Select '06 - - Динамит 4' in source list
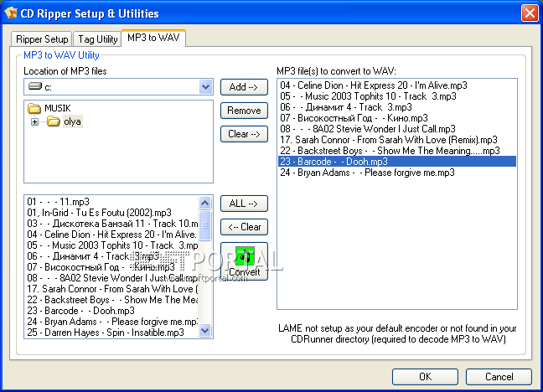The width and height of the screenshot is (543, 392). pyautogui.click(x=112, y=256)
